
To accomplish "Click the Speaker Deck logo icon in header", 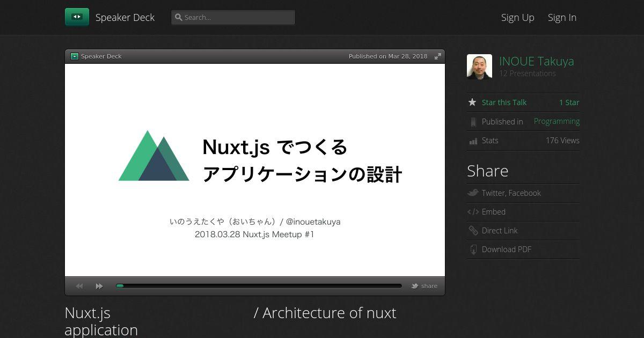I will click(x=77, y=17).
